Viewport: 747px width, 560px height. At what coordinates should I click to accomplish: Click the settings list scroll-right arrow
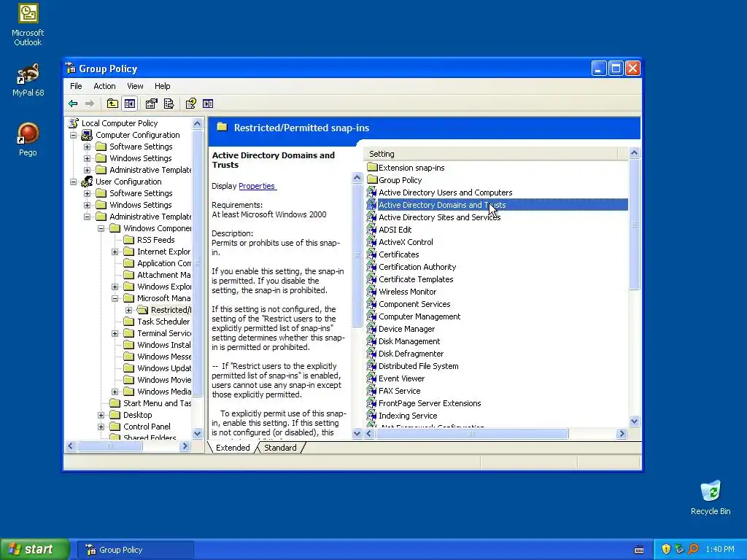[622, 433]
